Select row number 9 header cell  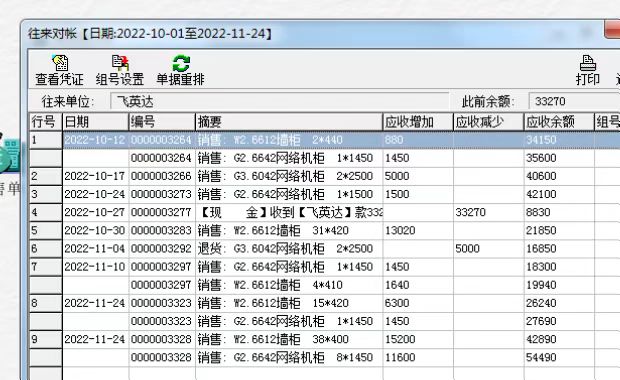tap(46, 339)
